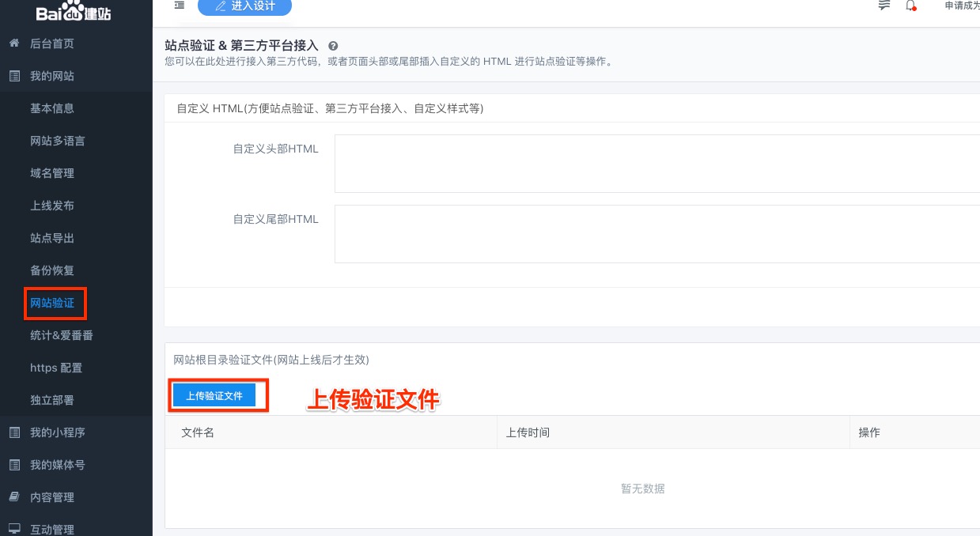Collapse the 我的网站 sidebar section
The image size is (980, 536).
[x=52, y=76]
